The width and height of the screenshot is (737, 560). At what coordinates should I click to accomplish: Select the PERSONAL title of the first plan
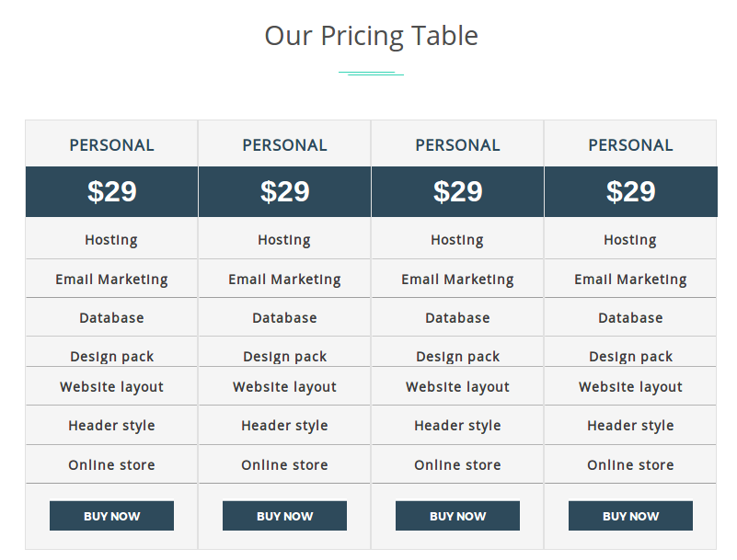(x=111, y=145)
